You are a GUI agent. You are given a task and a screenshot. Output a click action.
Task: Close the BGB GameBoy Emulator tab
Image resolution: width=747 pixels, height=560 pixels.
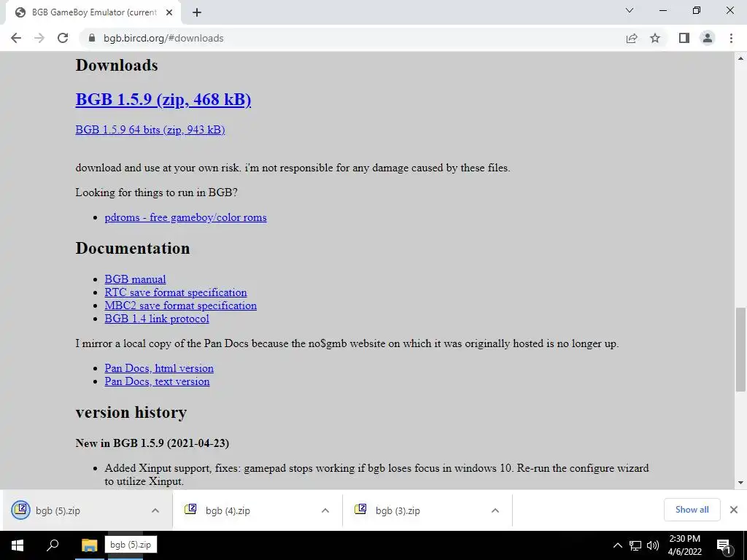pos(169,12)
